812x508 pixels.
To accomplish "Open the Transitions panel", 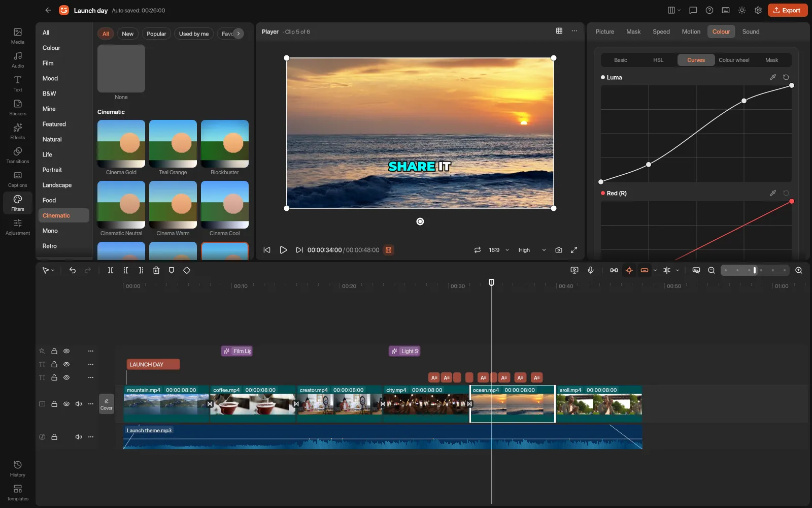I will pyautogui.click(x=18, y=155).
